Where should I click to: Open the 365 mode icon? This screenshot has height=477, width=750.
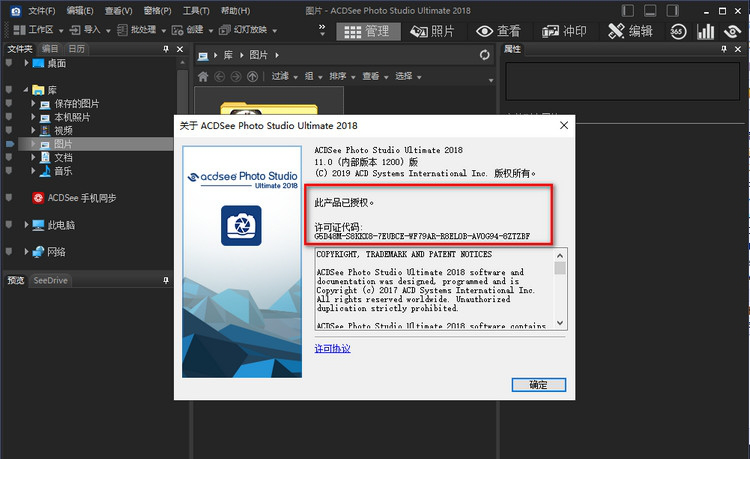click(678, 32)
